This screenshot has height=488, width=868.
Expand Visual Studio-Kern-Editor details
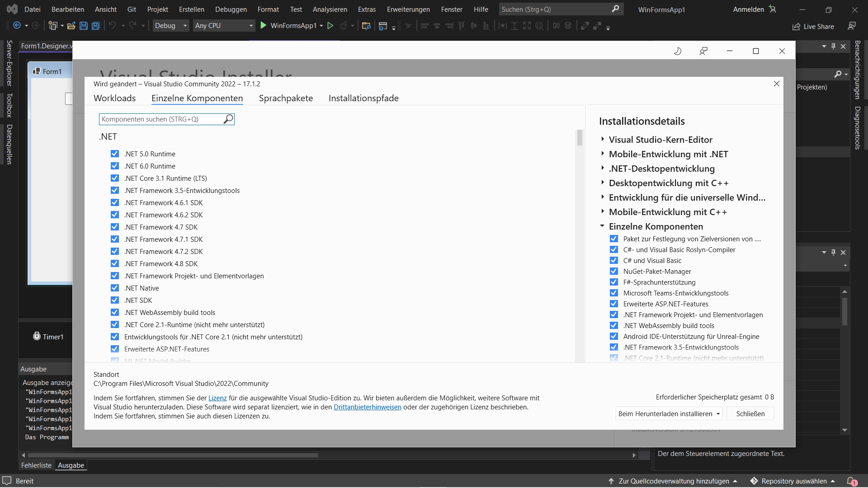[603, 139]
